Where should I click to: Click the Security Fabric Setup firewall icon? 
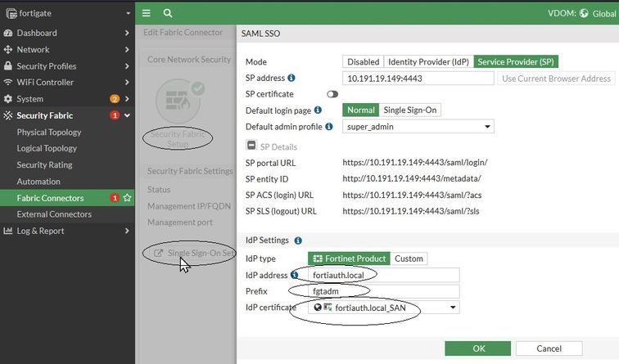(178, 101)
